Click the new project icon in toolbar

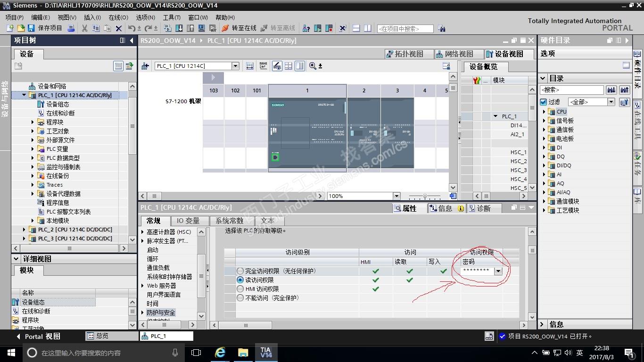(10, 28)
